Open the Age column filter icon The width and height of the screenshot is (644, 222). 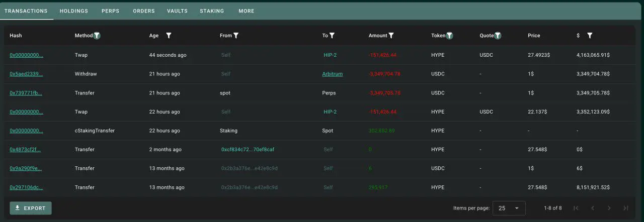click(169, 36)
